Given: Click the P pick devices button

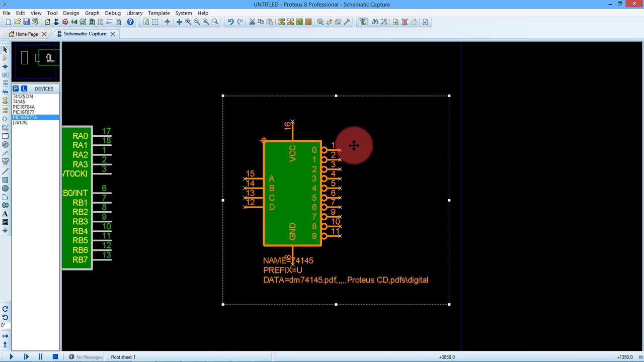Looking at the screenshot, I should coord(16,88).
